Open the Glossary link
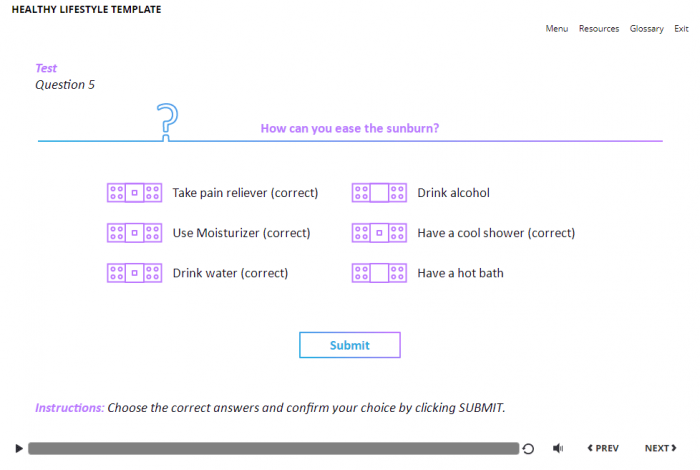The height and width of the screenshot is (470, 700). coord(646,29)
